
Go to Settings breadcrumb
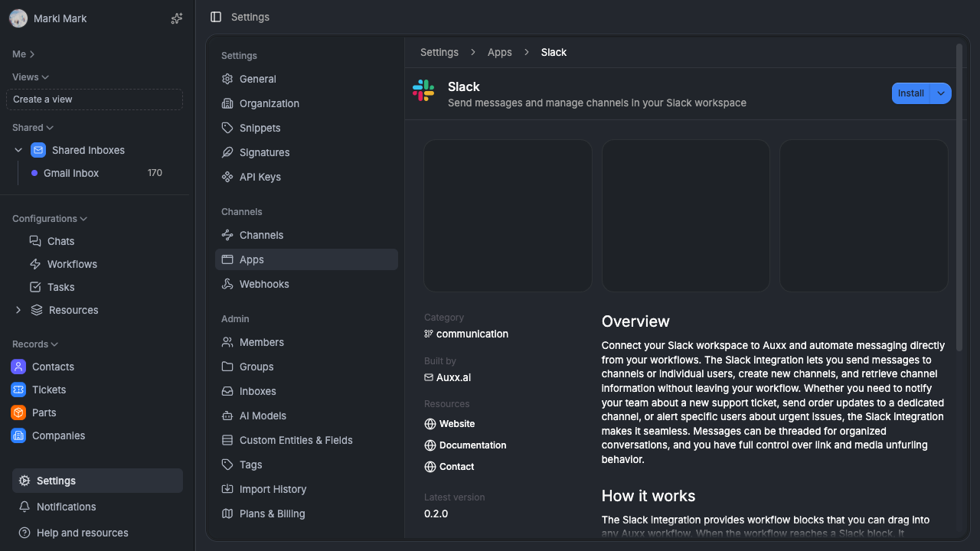click(439, 52)
